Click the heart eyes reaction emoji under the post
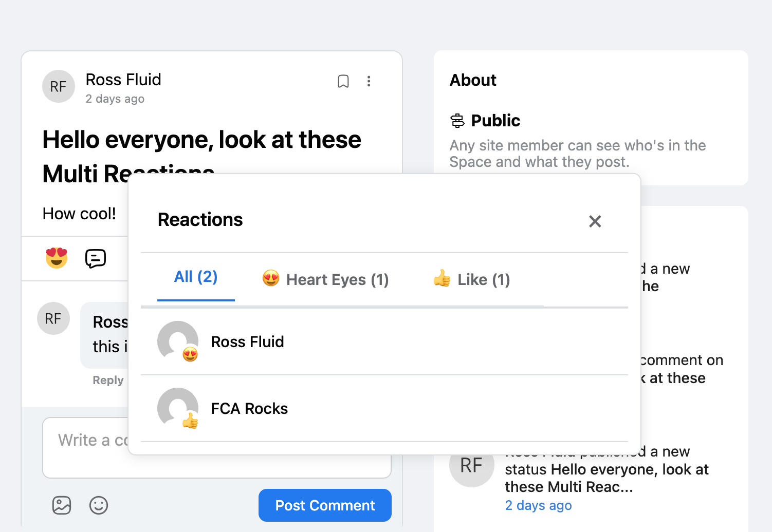 coord(57,258)
